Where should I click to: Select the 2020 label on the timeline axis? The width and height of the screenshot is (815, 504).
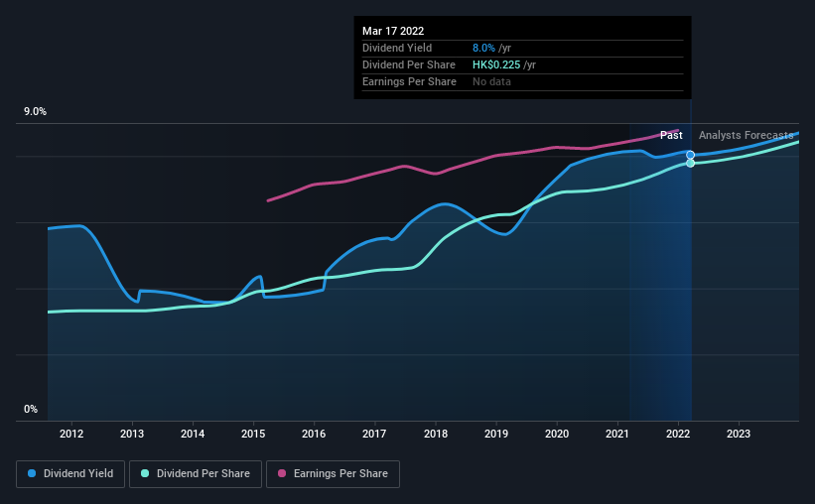click(x=557, y=434)
